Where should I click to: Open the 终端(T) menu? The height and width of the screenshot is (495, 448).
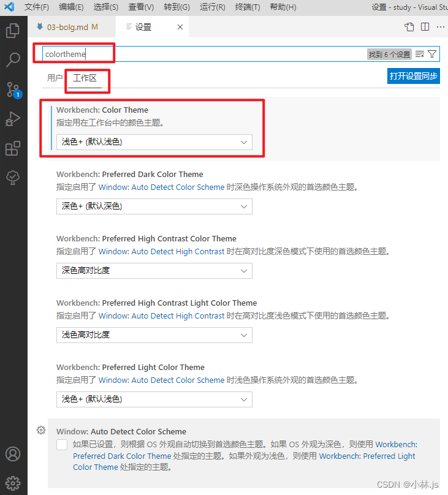[x=248, y=7]
